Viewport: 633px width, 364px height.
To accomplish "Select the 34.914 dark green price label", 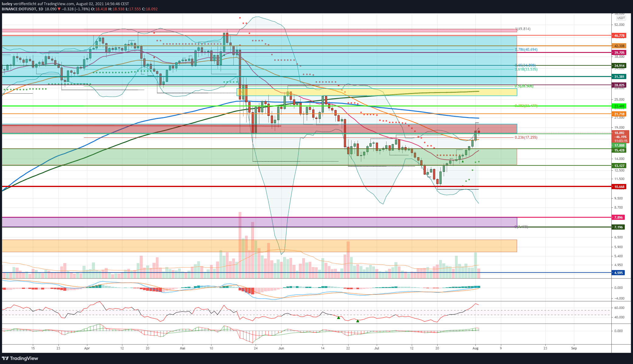I will (619, 66).
